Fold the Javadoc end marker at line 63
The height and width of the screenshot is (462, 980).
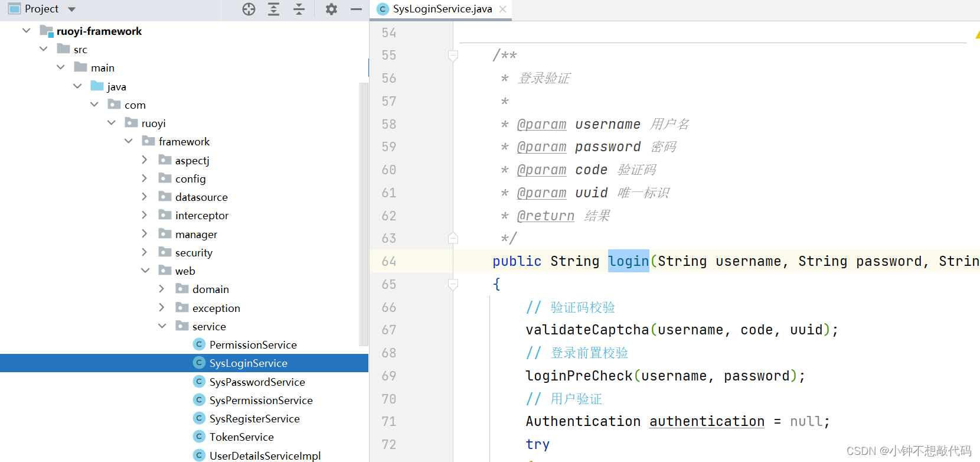(x=453, y=238)
